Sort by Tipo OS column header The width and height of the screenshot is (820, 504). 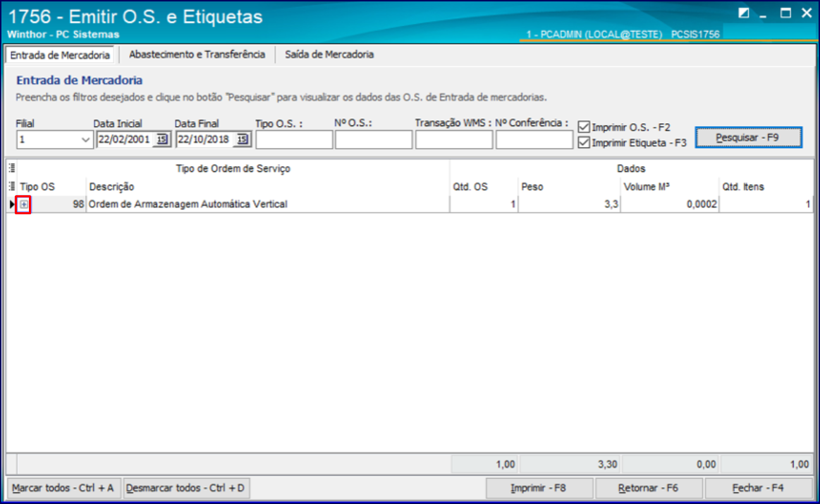51,187
